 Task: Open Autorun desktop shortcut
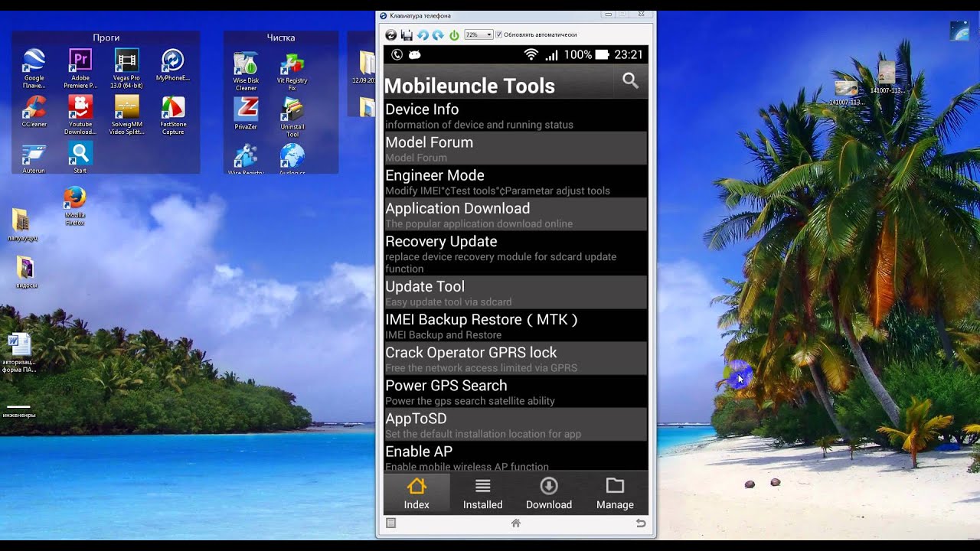pos(34,158)
